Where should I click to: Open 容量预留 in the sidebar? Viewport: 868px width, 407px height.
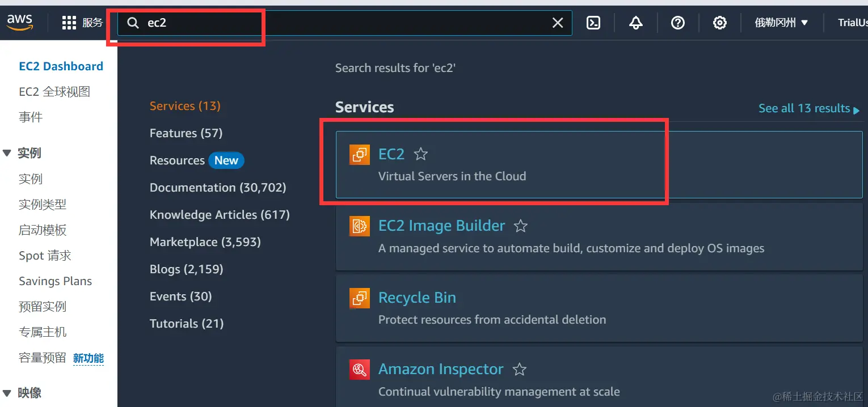[43, 358]
